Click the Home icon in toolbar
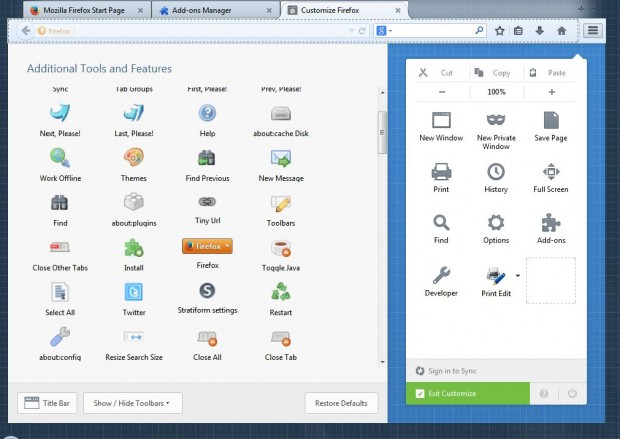 [x=561, y=30]
